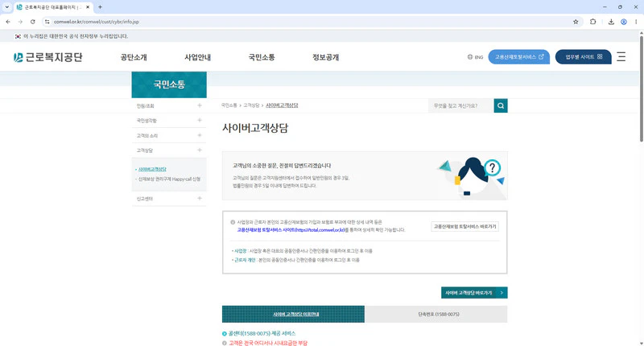The height and width of the screenshot is (346, 644).
Task: Click the site information icon in address bar
Action: 47,22
